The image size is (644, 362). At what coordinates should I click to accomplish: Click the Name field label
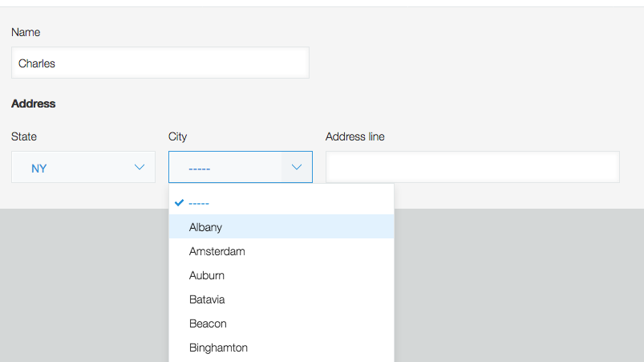26,32
